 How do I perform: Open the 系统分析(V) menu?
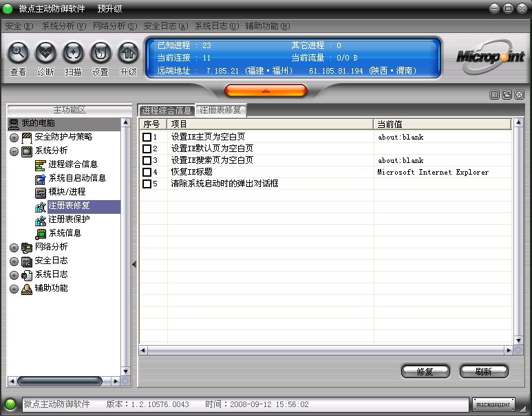pos(64,26)
